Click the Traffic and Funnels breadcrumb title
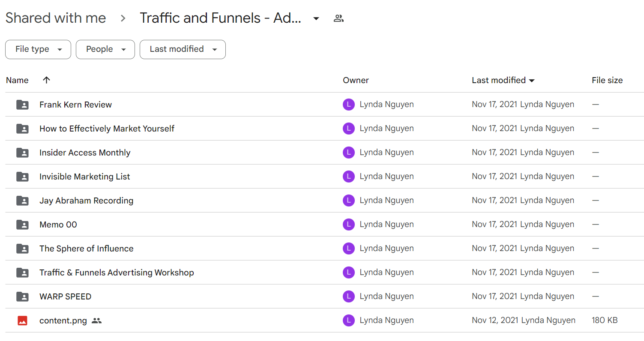 [221, 18]
